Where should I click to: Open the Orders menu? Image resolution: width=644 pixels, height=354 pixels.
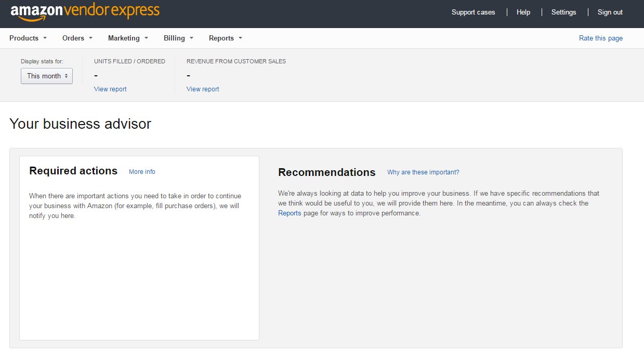point(77,38)
